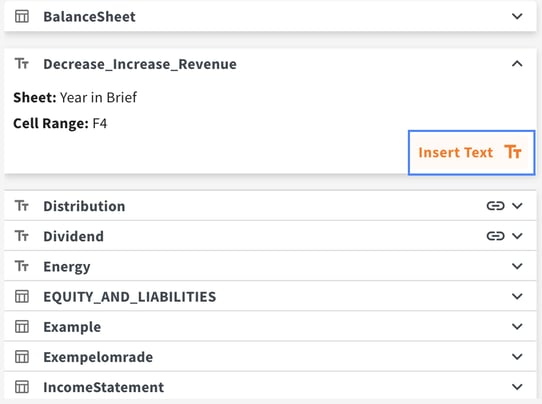
Task: Expand the Distribution chevron
Action: (517, 206)
